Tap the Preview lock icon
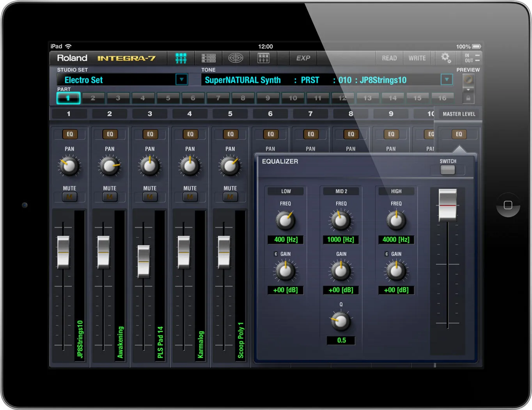 click(x=468, y=98)
